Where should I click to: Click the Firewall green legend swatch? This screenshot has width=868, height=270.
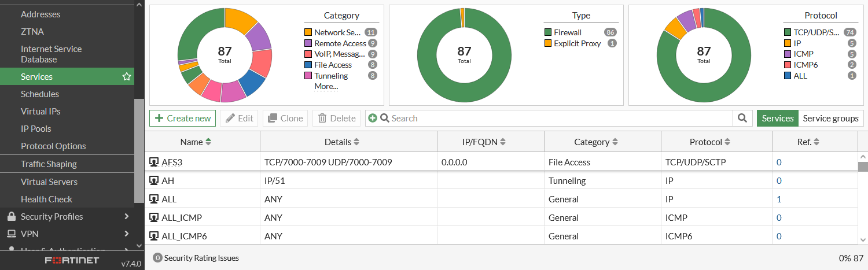(548, 33)
